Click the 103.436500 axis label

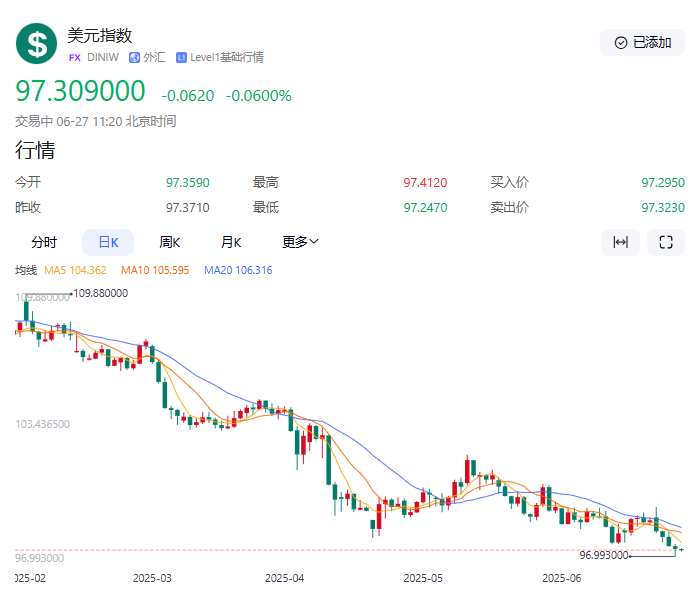42,424
